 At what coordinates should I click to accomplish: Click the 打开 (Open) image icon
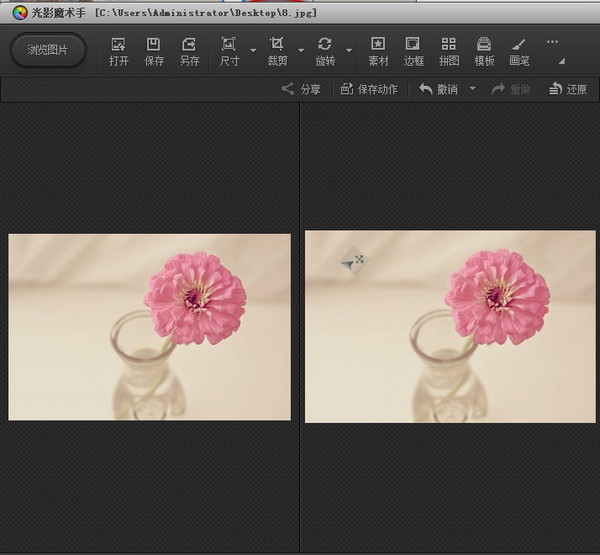click(x=119, y=45)
